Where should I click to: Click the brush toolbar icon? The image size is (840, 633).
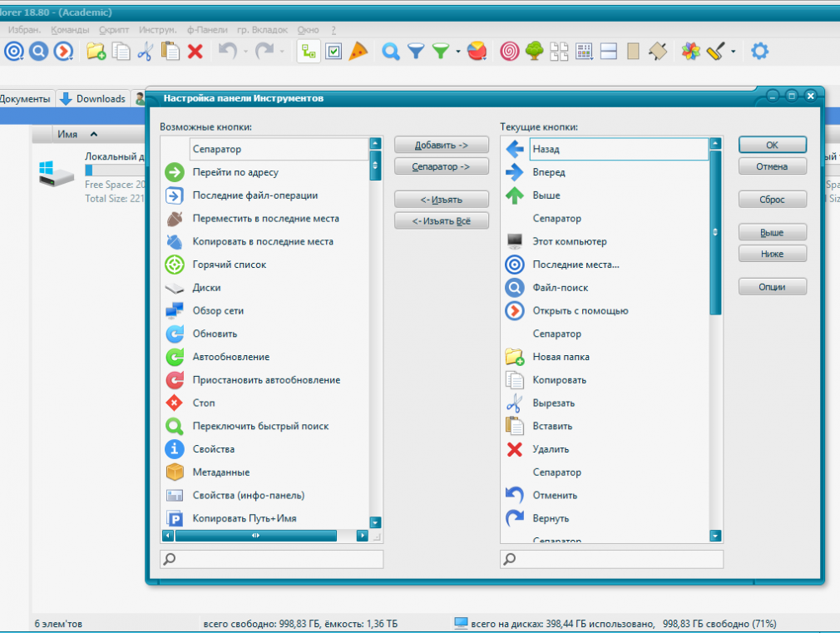(x=716, y=52)
